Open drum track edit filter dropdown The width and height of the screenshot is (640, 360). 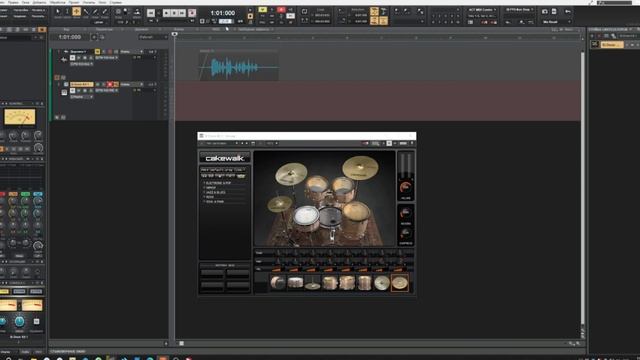(131, 84)
